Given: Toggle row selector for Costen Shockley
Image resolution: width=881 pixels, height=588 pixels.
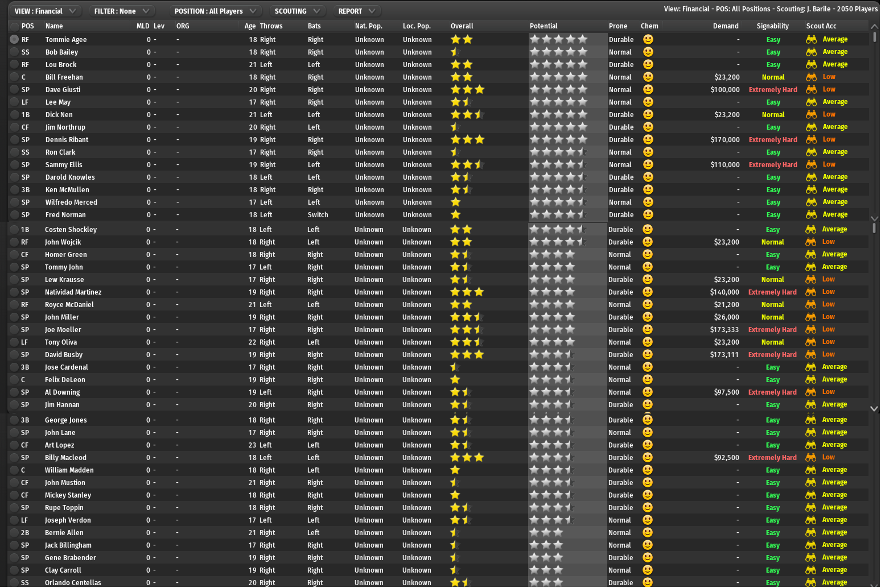Looking at the screenshot, I should point(14,230).
